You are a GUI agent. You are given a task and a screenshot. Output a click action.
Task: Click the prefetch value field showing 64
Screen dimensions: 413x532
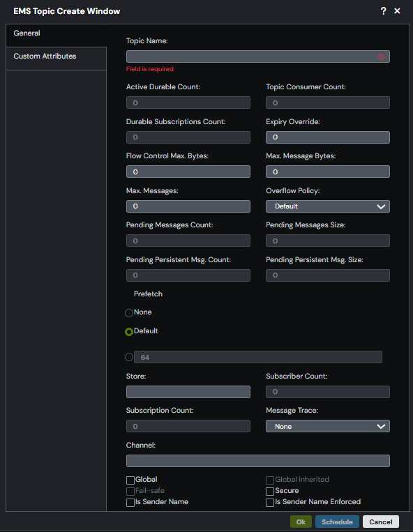[258, 357]
